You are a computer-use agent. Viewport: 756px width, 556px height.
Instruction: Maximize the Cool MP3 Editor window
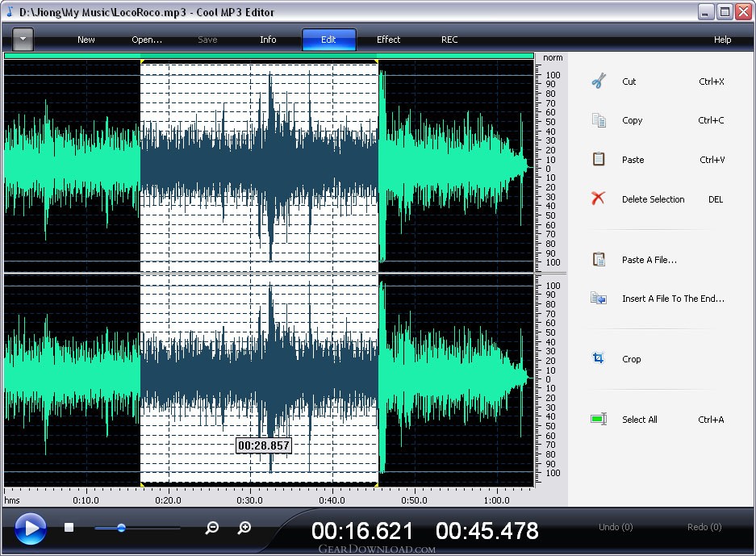pyautogui.click(x=725, y=11)
